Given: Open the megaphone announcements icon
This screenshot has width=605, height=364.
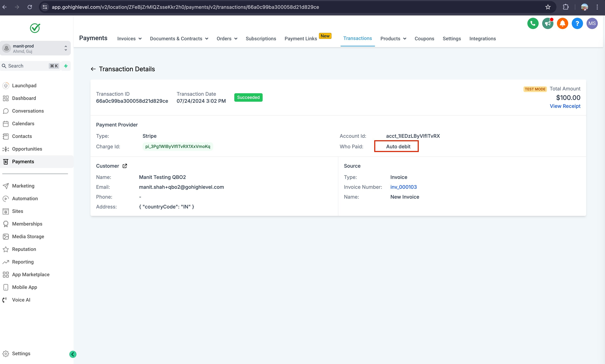Looking at the screenshot, I should pos(547,24).
